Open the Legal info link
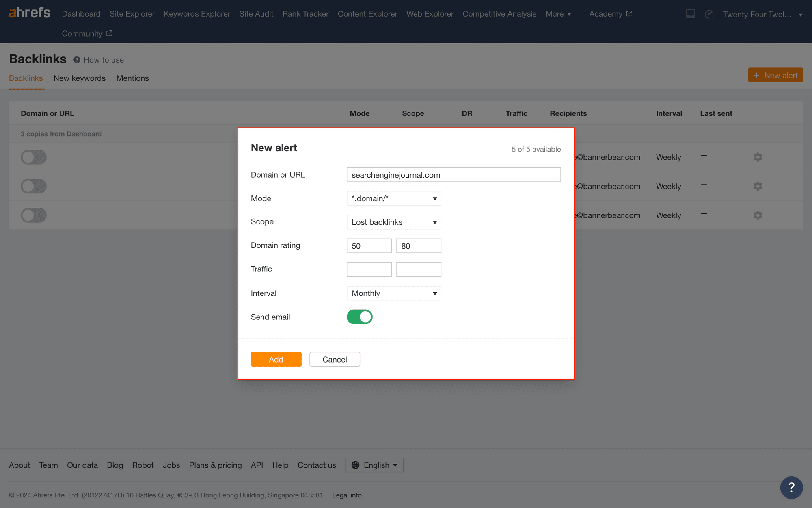This screenshot has width=812, height=508. click(347, 495)
